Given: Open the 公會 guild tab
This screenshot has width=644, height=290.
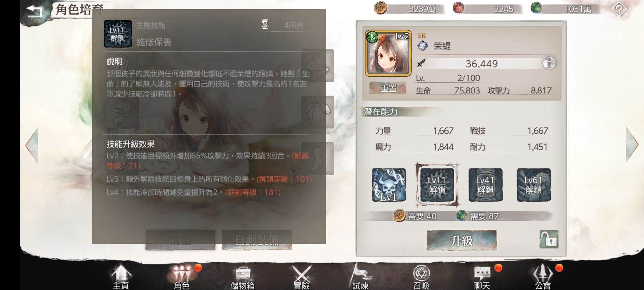Looking at the screenshot, I should pyautogui.click(x=543, y=277).
